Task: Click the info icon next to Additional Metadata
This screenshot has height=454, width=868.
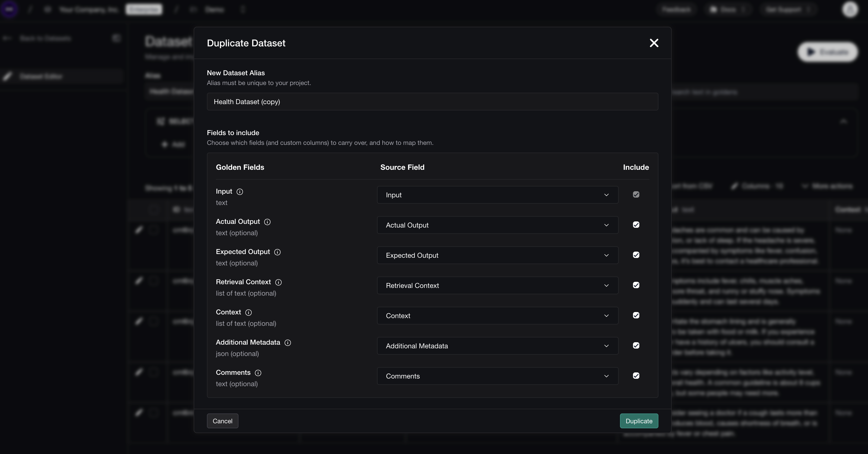Action: point(287,343)
